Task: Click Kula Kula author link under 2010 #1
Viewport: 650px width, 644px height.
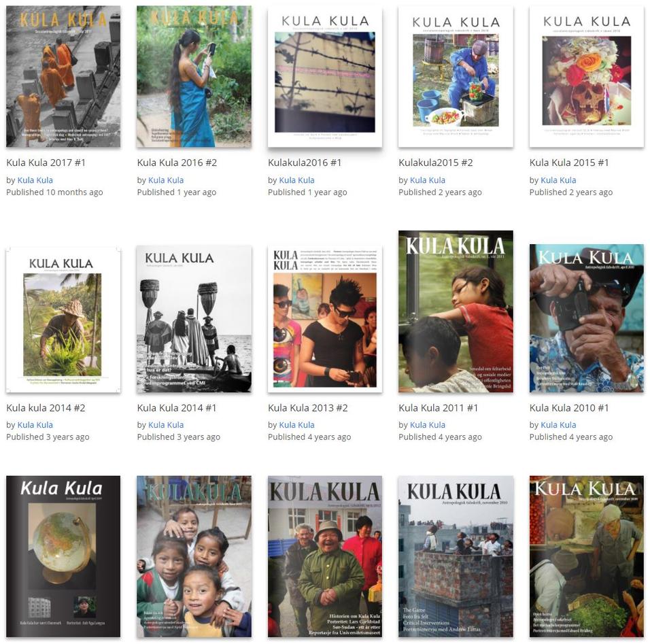Action: click(558, 424)
